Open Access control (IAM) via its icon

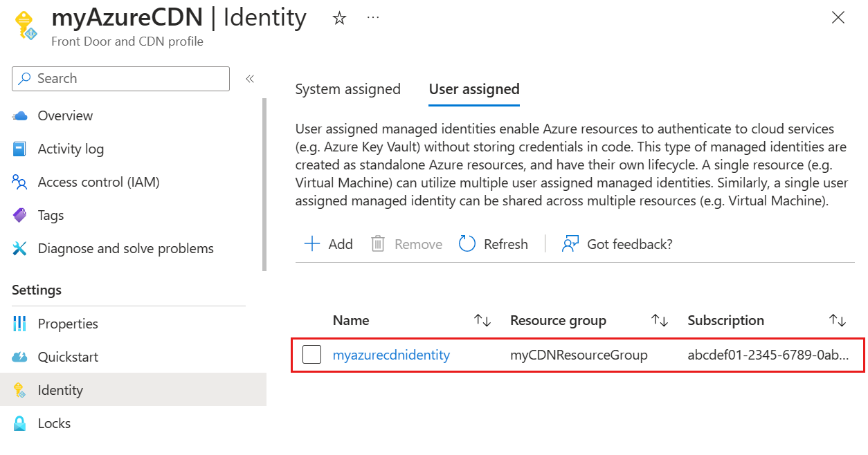[x=21, y=182]
